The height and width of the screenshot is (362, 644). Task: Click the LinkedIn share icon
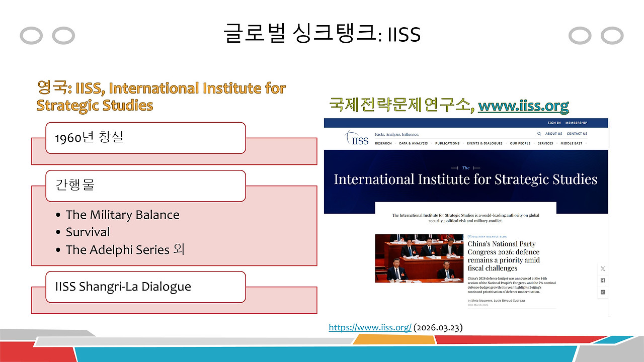pyautogui.click(x=602, y=292)
